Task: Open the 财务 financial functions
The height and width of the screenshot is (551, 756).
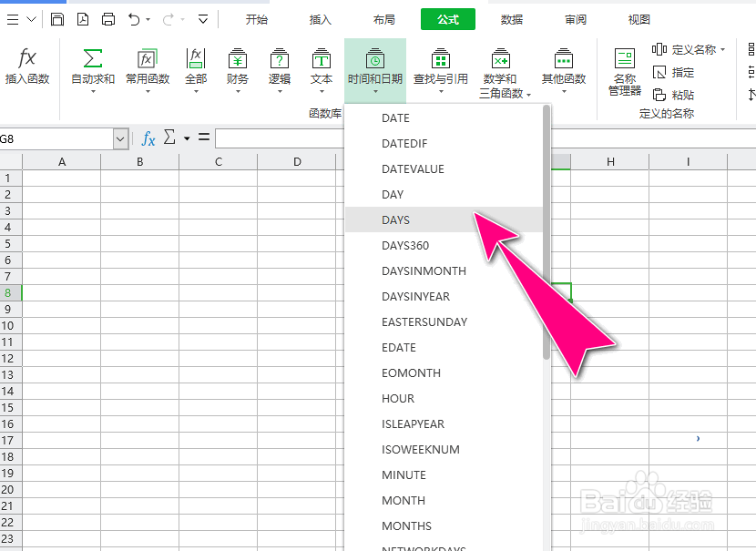Action: [237, 70]
